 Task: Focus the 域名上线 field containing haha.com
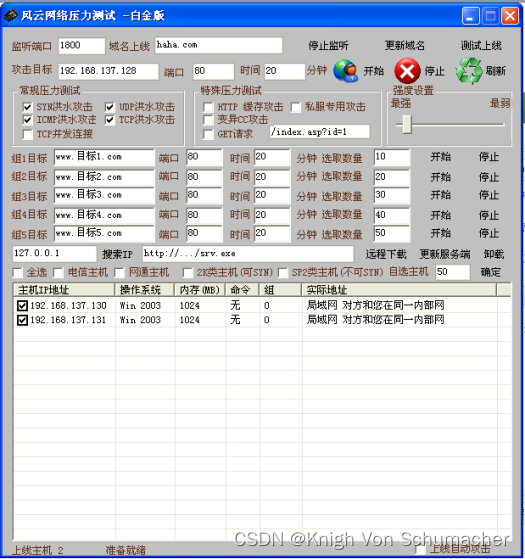218,45
